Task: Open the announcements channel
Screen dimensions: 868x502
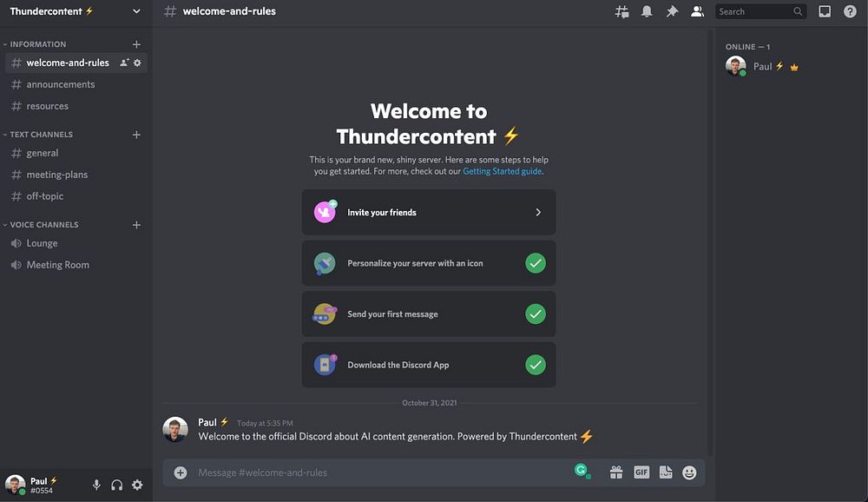Action: (x=76, y=84)
